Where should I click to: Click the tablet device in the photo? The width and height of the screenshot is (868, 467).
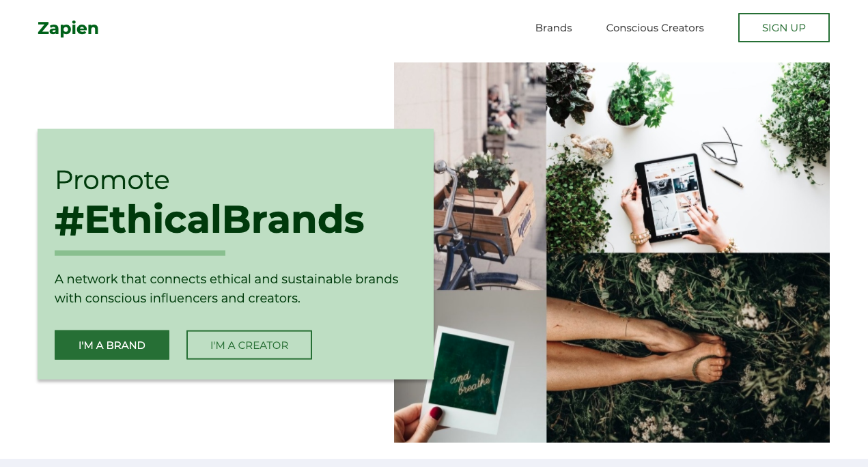click(x=669, y=197)
